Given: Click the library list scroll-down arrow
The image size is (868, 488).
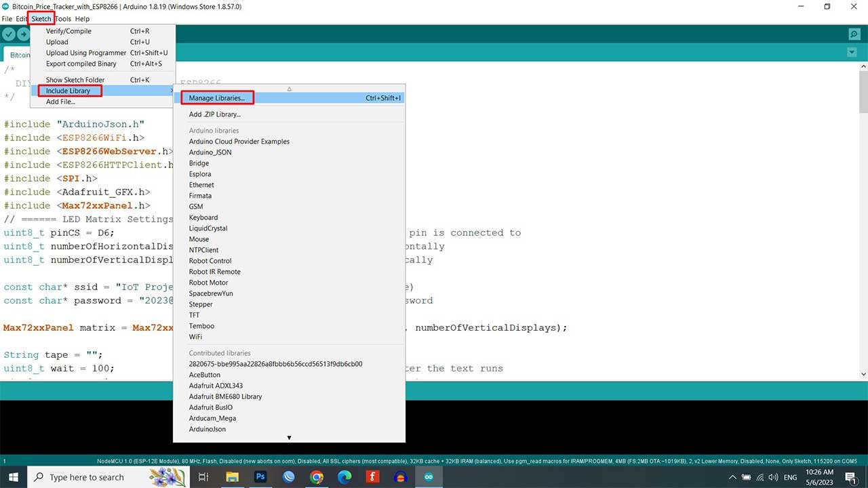Looking at the screenshot, I should pos(290,438).
